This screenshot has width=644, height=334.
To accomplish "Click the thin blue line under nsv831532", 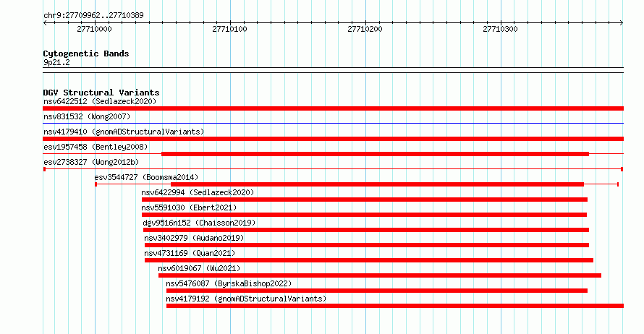I will pos(333,123).
